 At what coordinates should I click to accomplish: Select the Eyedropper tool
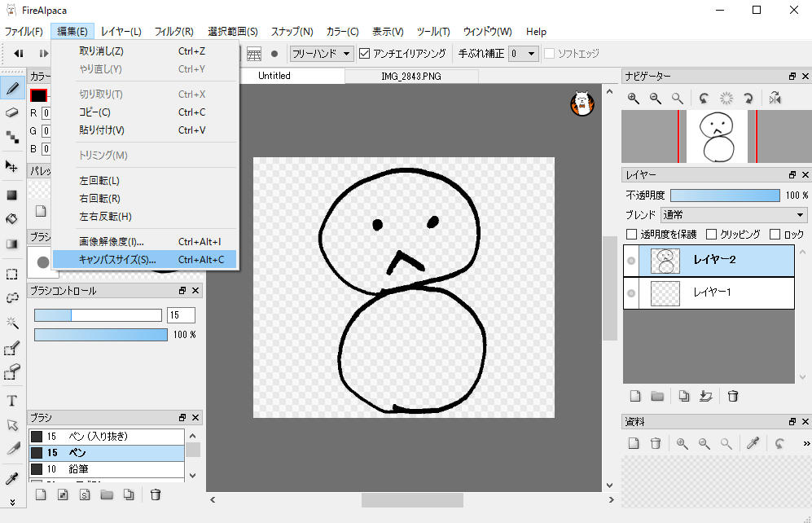(12, 479)
